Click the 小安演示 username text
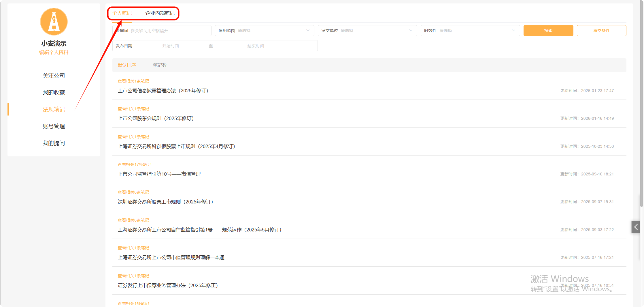Viewport: 644px width, 307px height. point(54,44)
